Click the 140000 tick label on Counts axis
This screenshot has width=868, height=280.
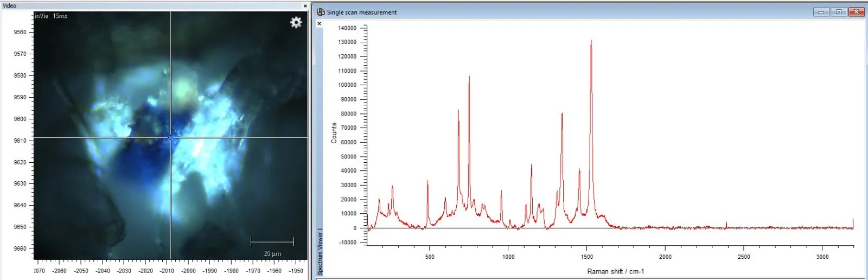point(347,28)
